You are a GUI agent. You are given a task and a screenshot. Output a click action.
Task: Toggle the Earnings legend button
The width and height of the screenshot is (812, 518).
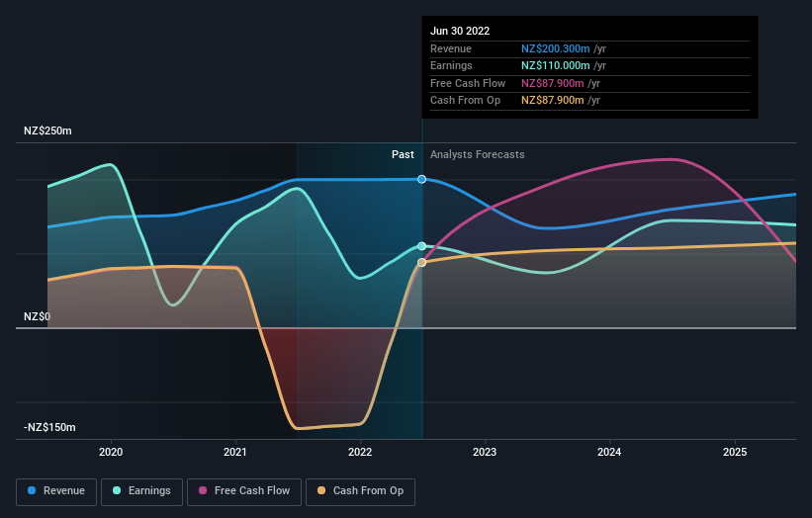[x=141, y=491]
